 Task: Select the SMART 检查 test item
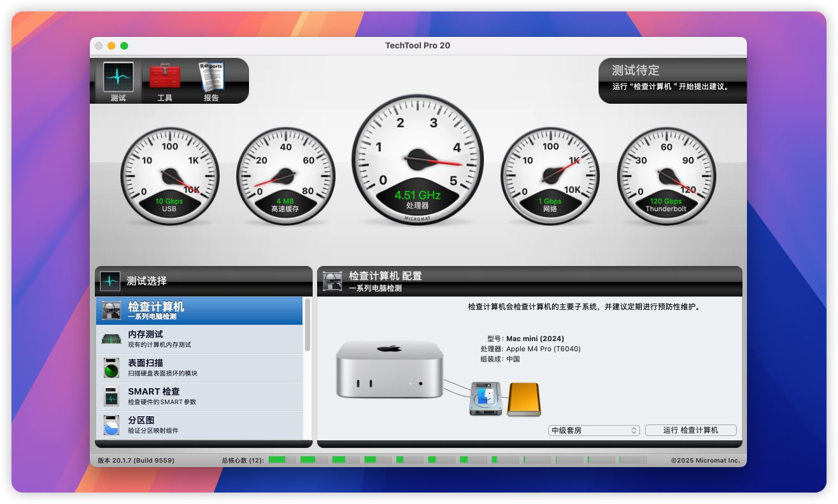[199, 396]
